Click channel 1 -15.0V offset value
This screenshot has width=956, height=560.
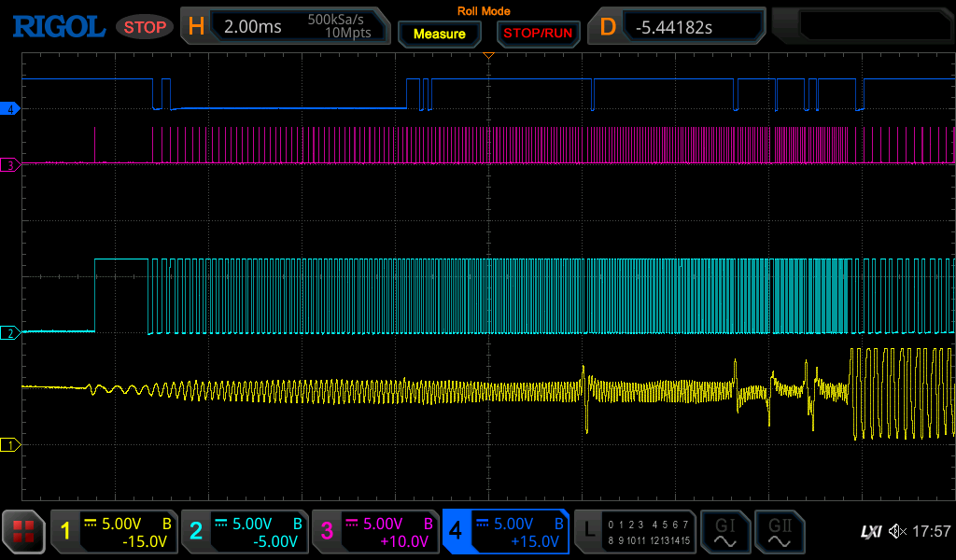[x=145, y=541]
